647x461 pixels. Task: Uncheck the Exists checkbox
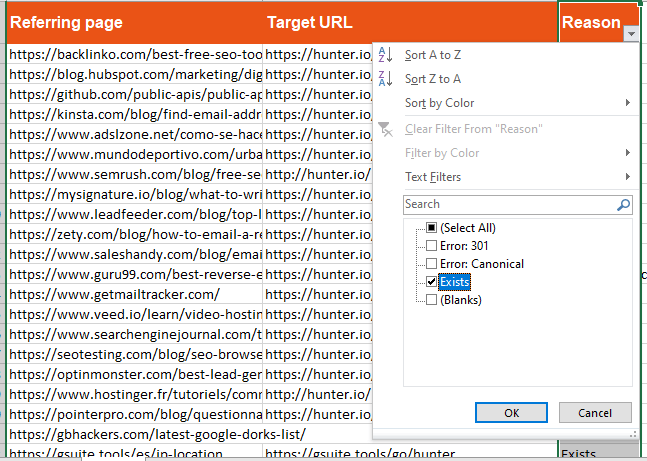pos(431,281)
